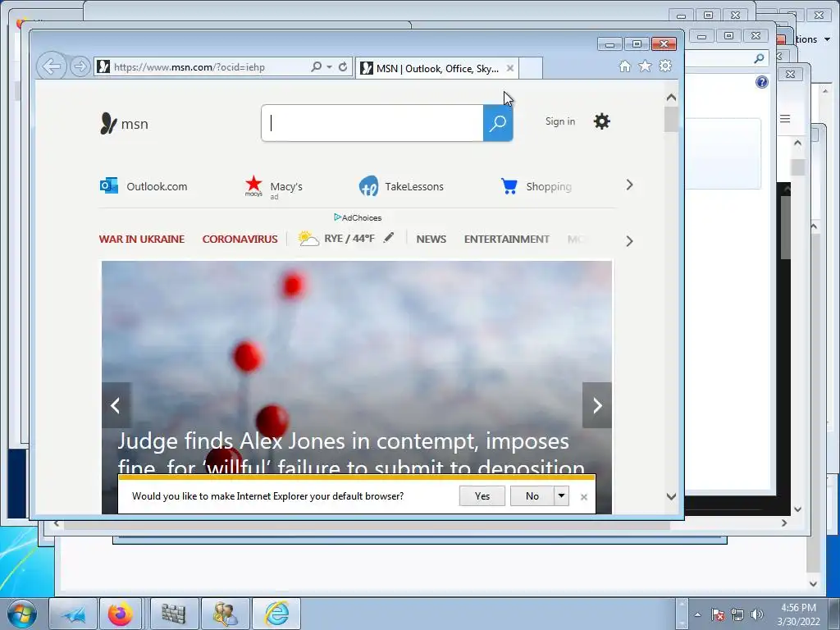Image resolution: width=840 pixels, height=630 pixels.
Task: Close the MSN tab with its X
Action: point(510,68)
